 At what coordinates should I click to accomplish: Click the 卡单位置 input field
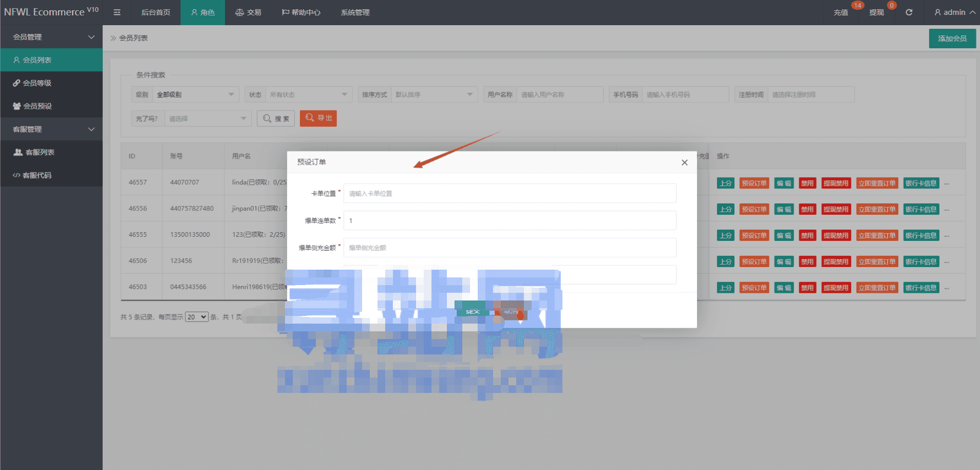tap(510, 194)
